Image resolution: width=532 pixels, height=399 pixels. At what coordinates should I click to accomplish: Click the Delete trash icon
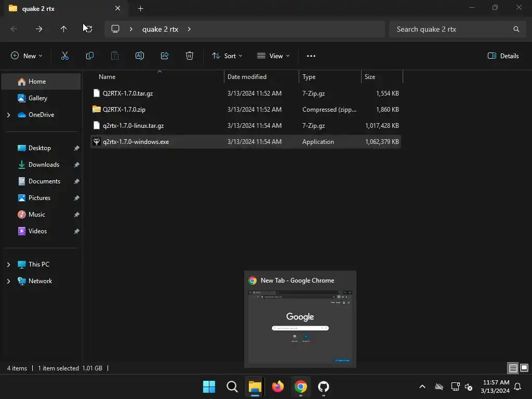190,56
